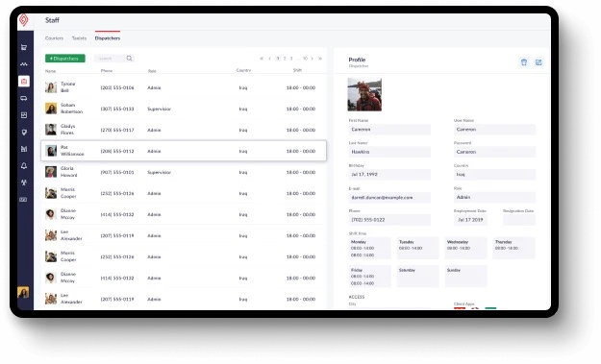Go to page 3
This screenshot has width=601, height=364.
[x=291, y=59]
